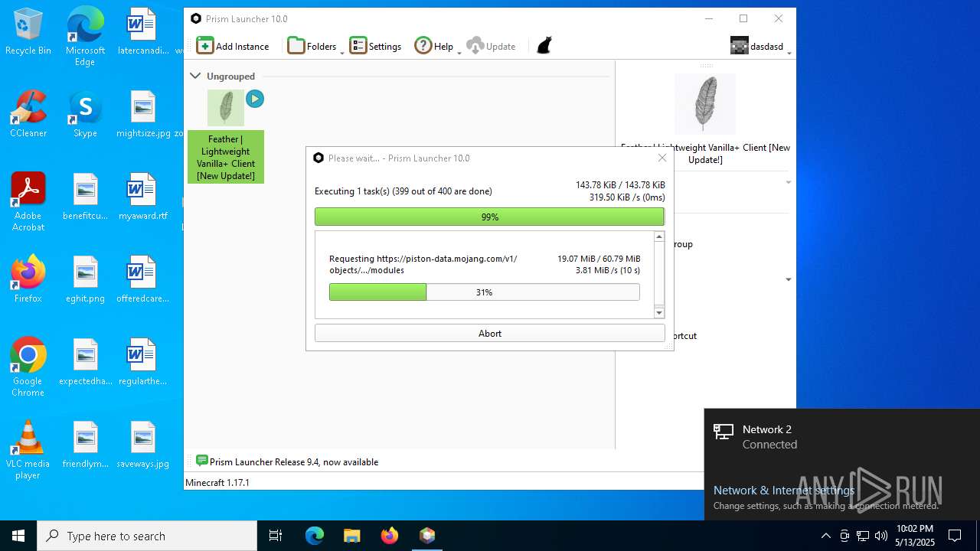
Task: Open friendlym image file on desktop
Action: 85,445
